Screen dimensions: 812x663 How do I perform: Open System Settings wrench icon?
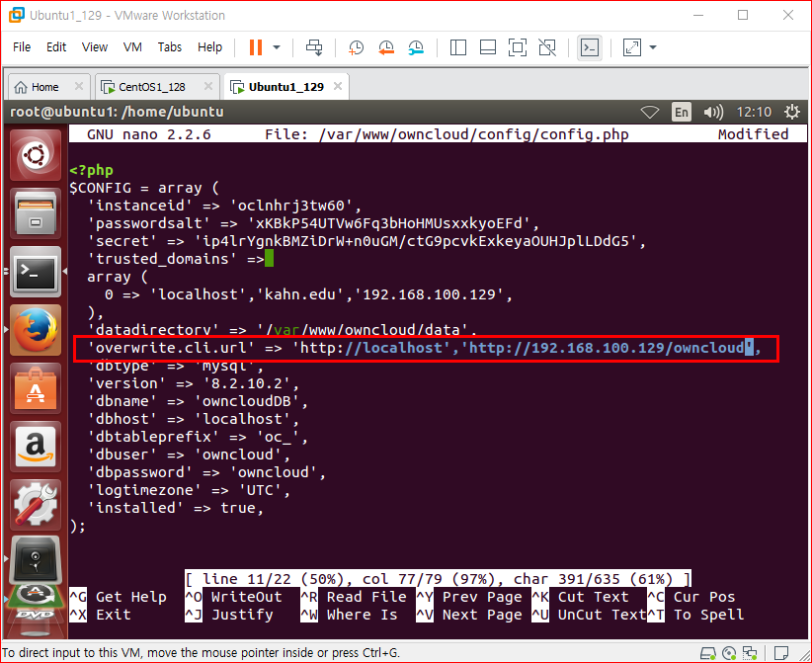pyautogui.click(x=36, y=505)
